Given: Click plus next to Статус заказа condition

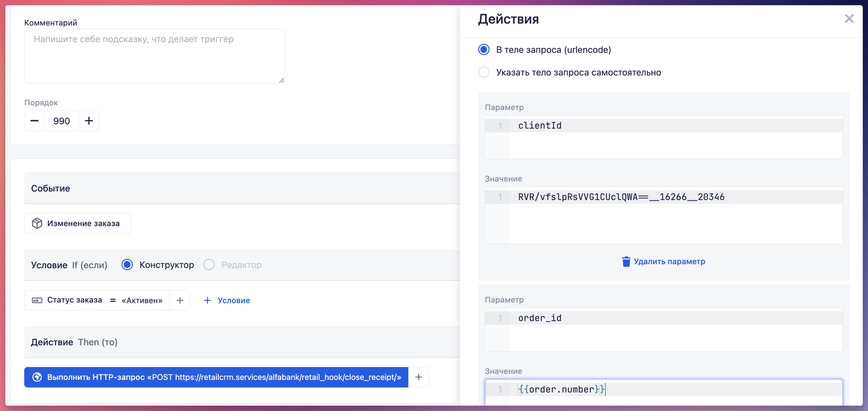Looking at the screenshot, I should click(x=180, y=300).
